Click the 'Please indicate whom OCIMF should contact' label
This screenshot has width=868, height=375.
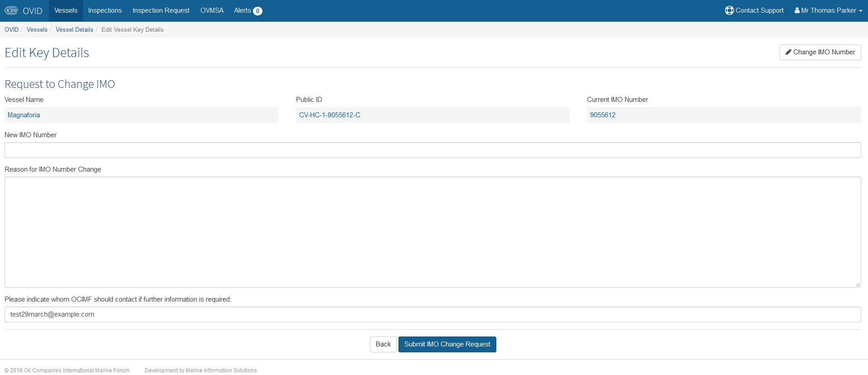click(x=118, y=299)
